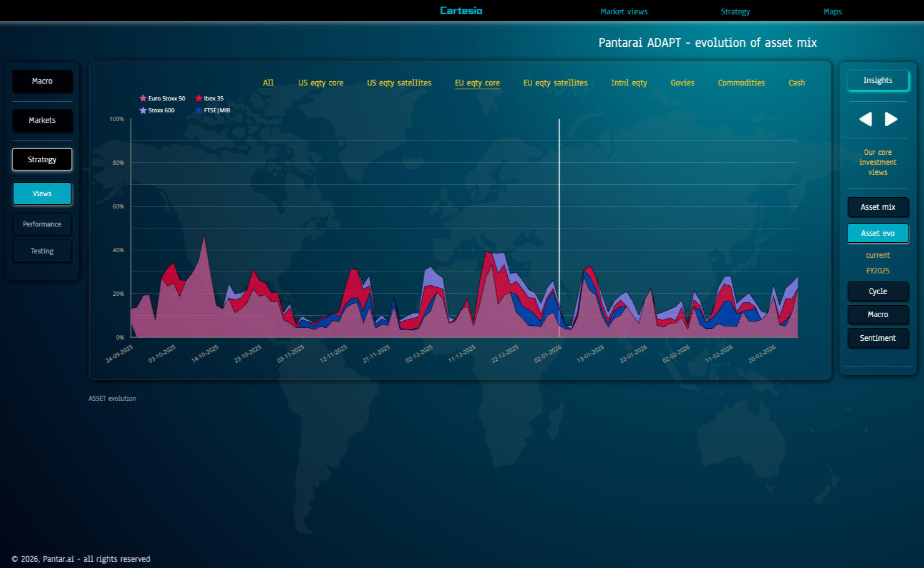Select the FY2025 period link
Viewport: 924px width, 568px height.
(x=877, y=271)
